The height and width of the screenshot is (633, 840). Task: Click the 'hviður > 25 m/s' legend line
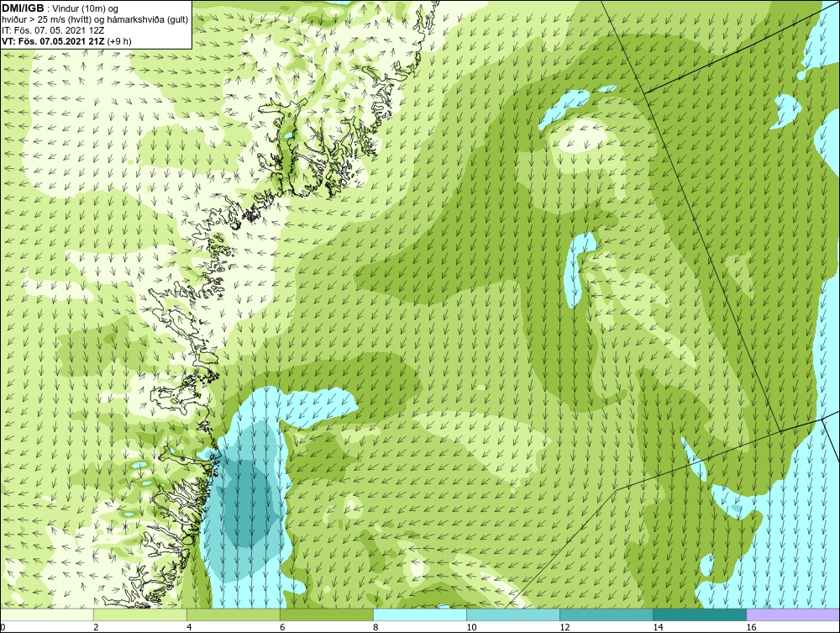[x=95, y=19]
